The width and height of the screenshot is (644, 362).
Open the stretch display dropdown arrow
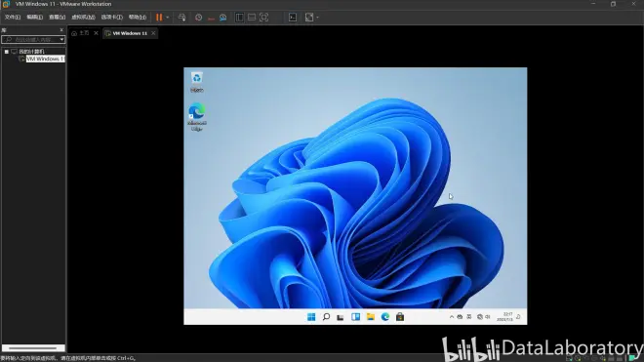(317, 18)
